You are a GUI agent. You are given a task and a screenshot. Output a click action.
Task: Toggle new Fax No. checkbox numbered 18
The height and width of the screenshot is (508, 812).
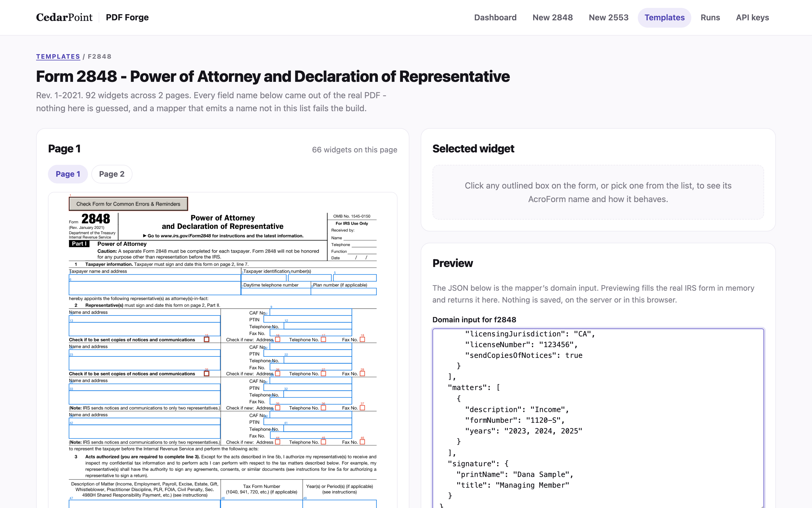362,340
